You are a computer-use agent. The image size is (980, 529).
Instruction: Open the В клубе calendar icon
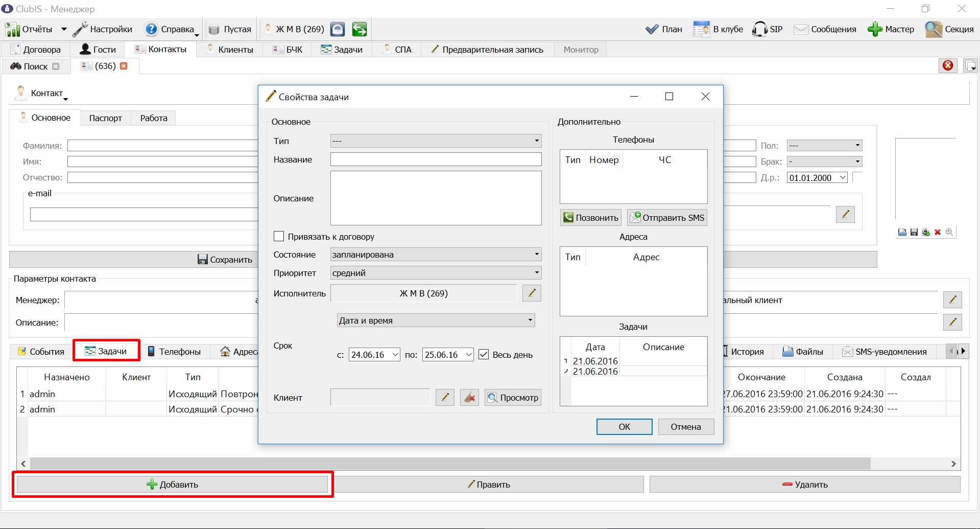coord(702,29)
